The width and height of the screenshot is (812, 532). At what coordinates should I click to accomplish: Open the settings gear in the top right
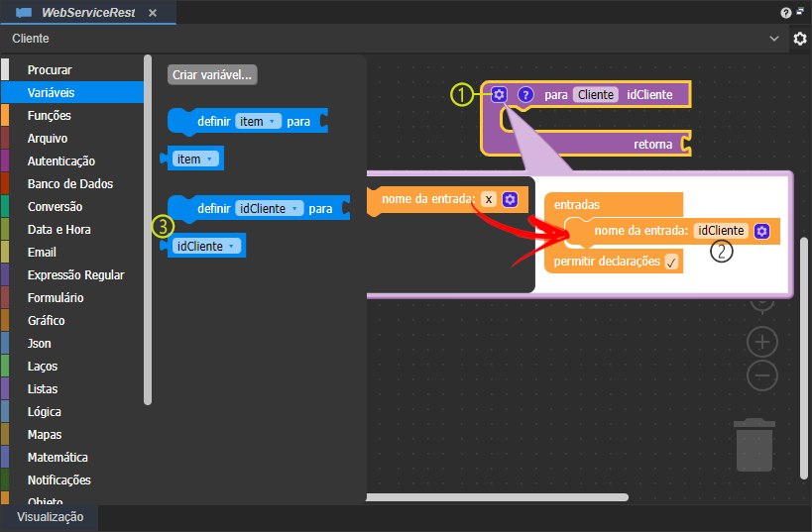(800, 39)
